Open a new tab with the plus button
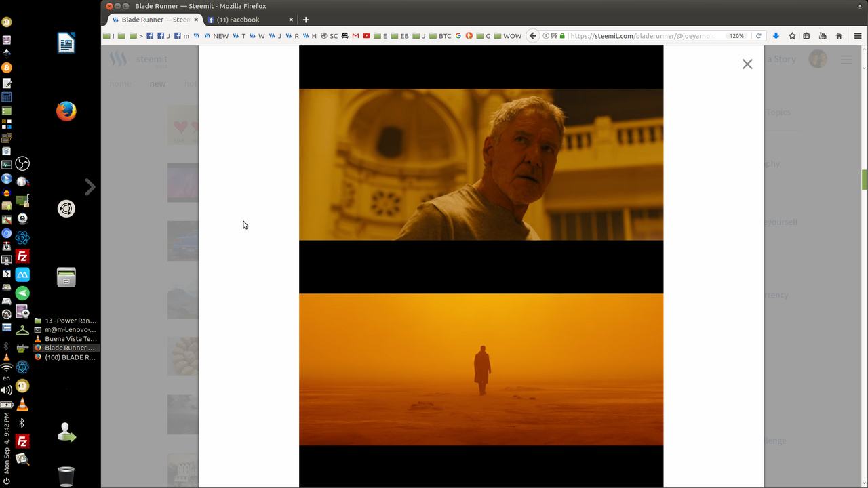The width and height of the screenshot is (868, 488). pos(306,20)
